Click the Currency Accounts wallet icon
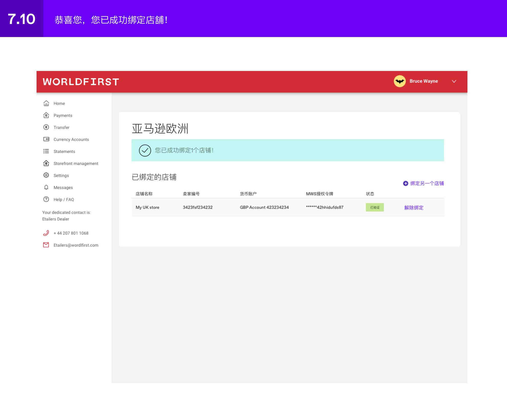The height and width of the screenshot is (420, 507). pyautogui.click(x=46, y=139)
